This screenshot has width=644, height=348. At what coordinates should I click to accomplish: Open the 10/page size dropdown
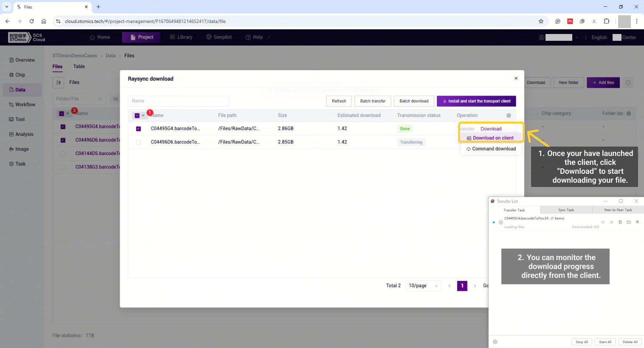pyautogui.click(x=423, y=286)
